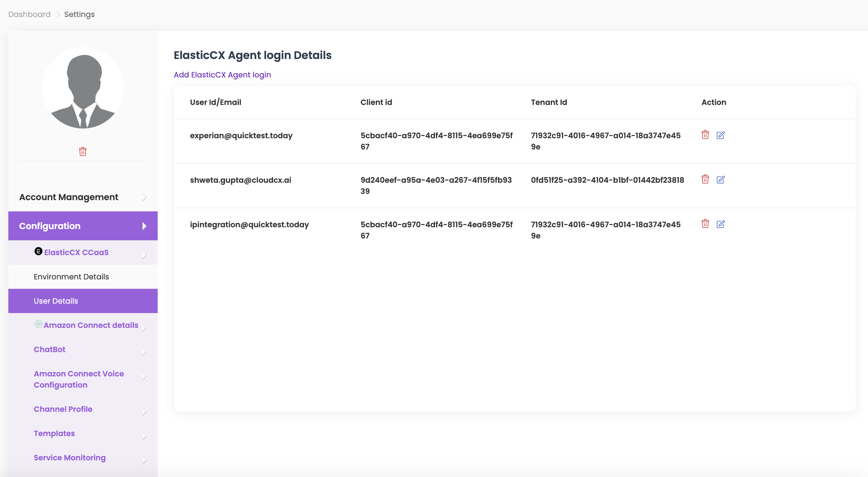Edit the experian@quicktest.today login entry

pos(720,135)
